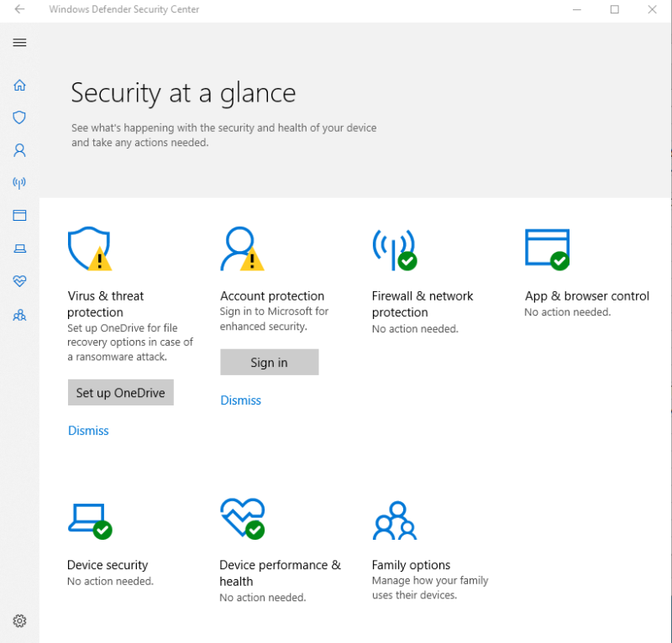Open the Settings gear in the sidebar

coord(19,620)
